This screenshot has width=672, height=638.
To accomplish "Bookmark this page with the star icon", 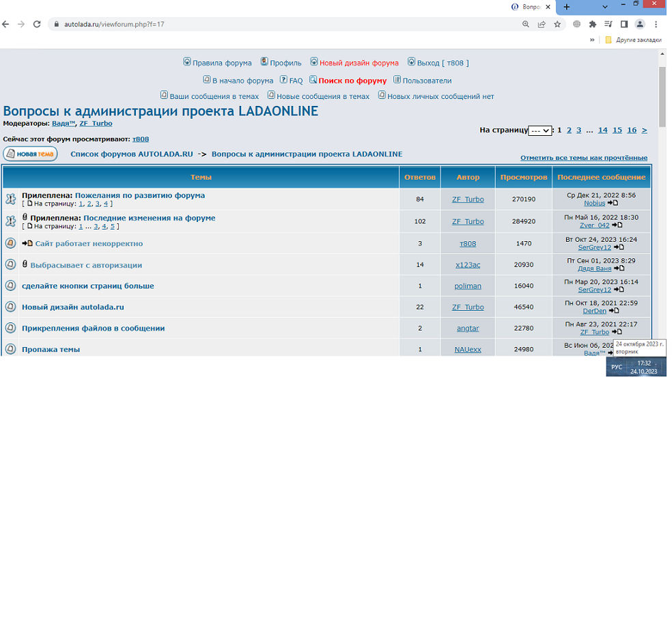I will [x=557, y=24].
